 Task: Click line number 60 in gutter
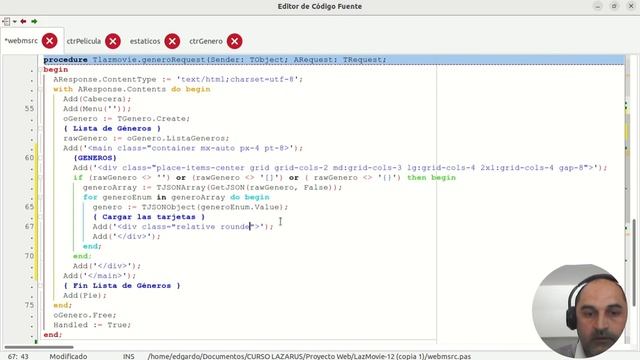(x=29, y=158)
